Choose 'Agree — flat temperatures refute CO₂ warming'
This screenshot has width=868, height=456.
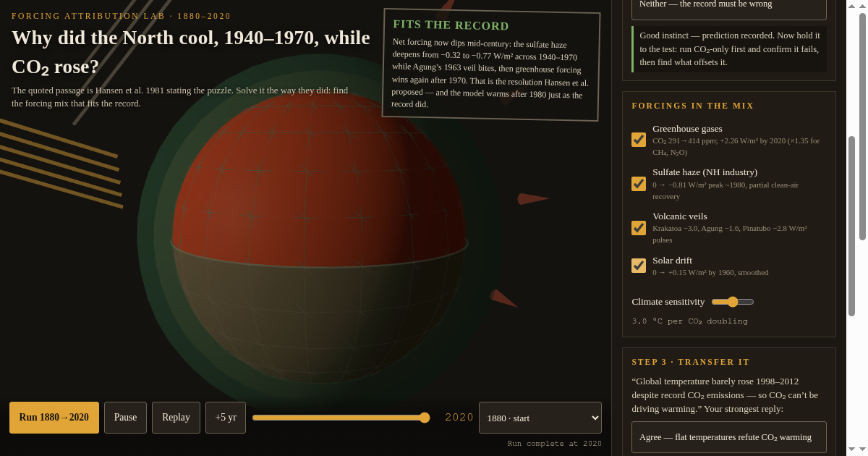coord(729,437)
